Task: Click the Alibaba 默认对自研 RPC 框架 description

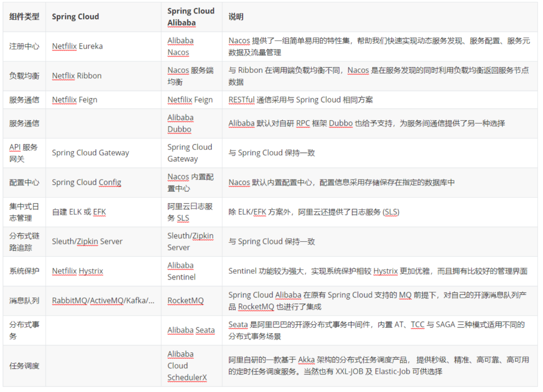Action: click(x=367, y=123)
